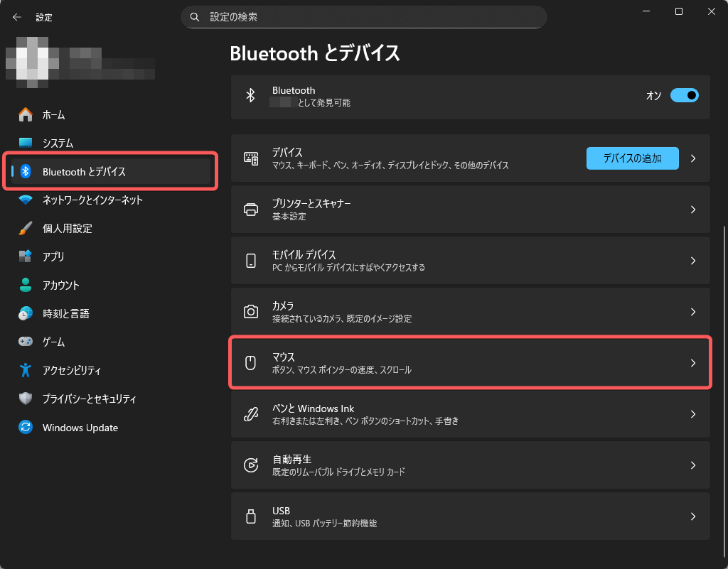
Task: Click the Privacy shield icon
Action: pyautogui.click(x=26, y=399)
